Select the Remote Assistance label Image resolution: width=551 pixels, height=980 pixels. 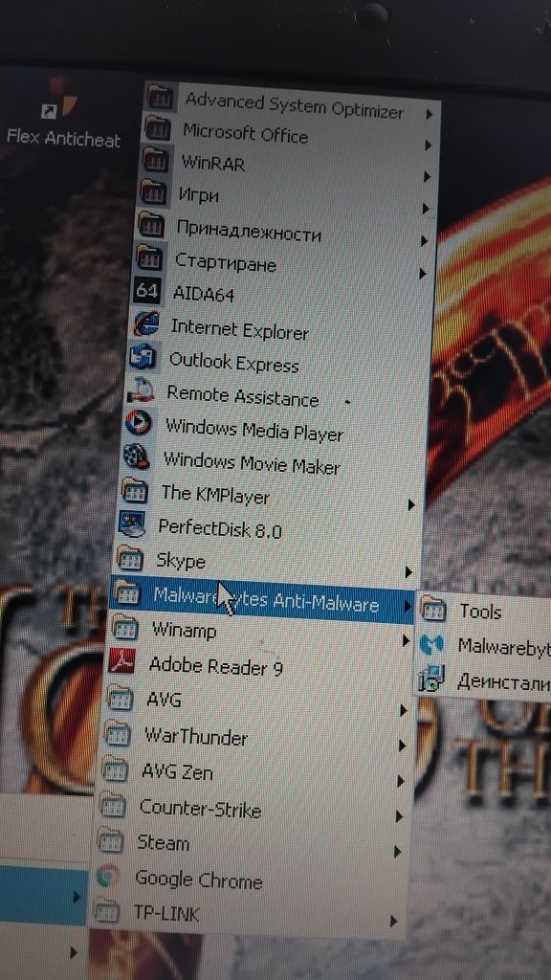click(x=242, y=396)
